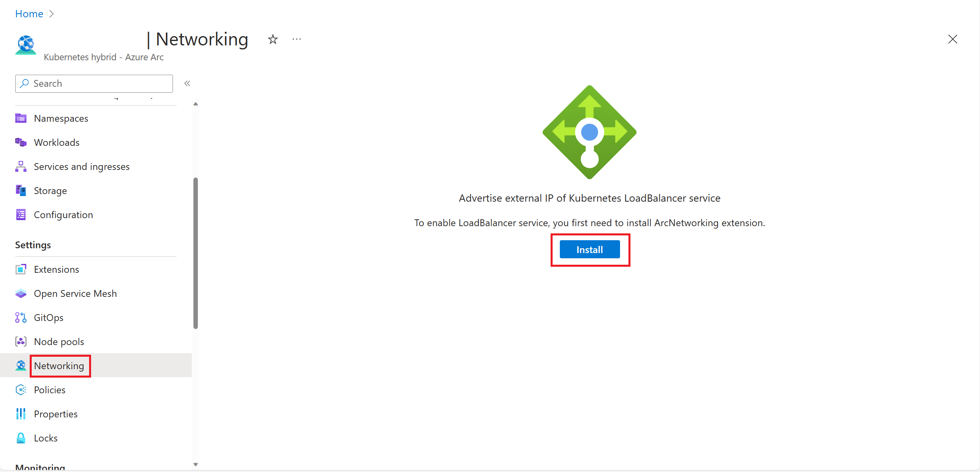
Task: Expand the Home breadcrumb chevron
Action: coord(51,14)
